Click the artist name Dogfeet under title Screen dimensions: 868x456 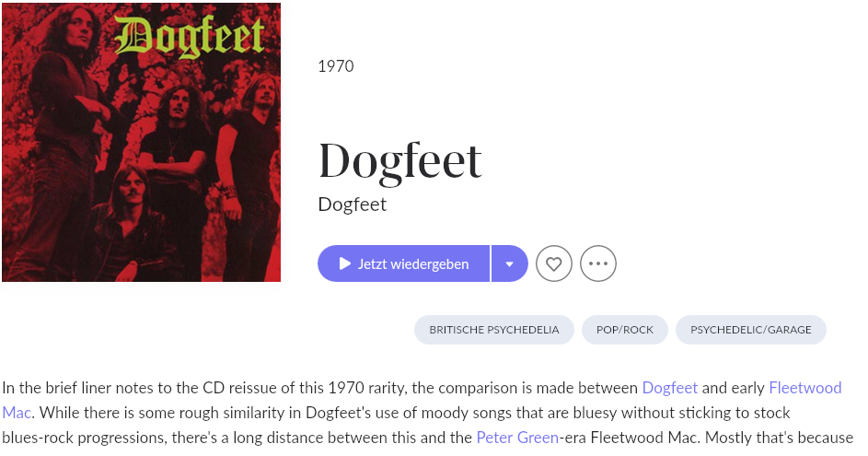(x=352, y=205)
